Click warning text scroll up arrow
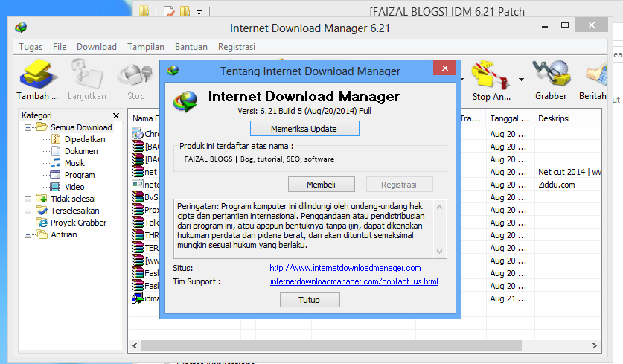The width and height of the screenshot is (623, 364). pyautogui.click(x=439, y=207)
